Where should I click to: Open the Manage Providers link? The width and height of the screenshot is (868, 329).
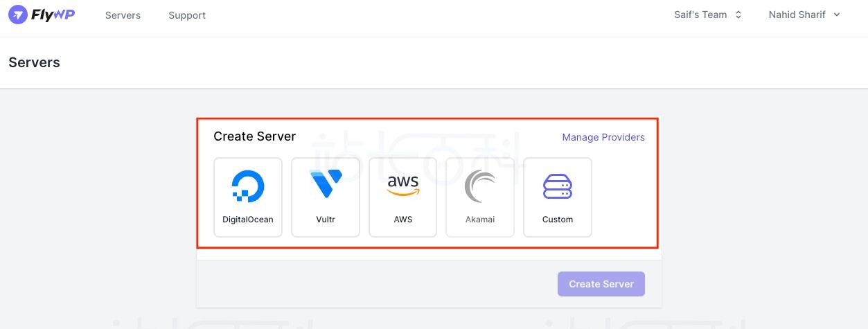point(603,137)
